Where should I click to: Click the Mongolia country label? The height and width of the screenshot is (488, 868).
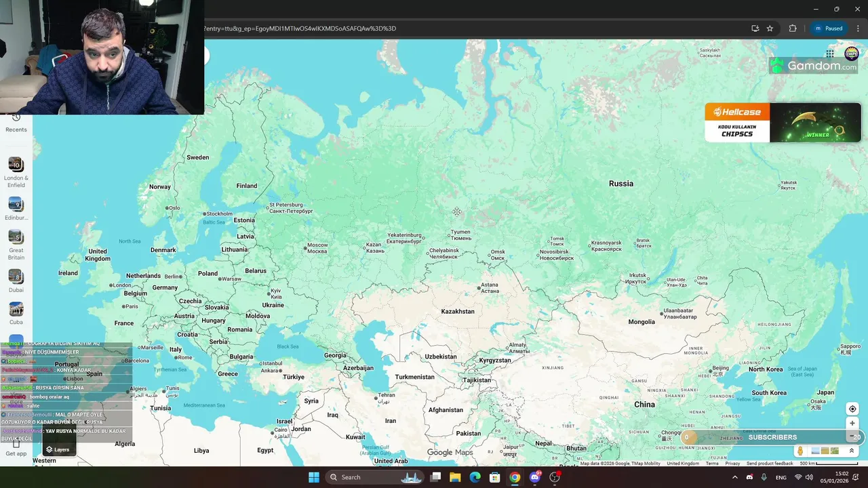642,322
